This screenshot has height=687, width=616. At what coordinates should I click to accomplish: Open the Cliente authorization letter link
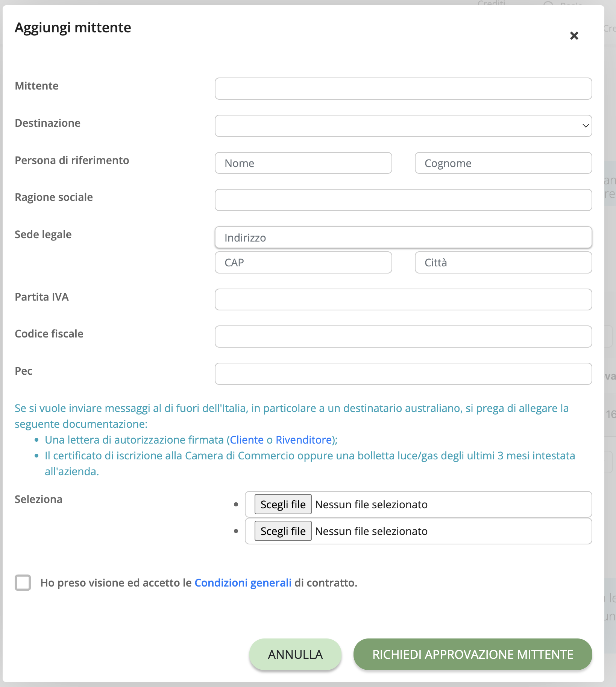(247, 440)
